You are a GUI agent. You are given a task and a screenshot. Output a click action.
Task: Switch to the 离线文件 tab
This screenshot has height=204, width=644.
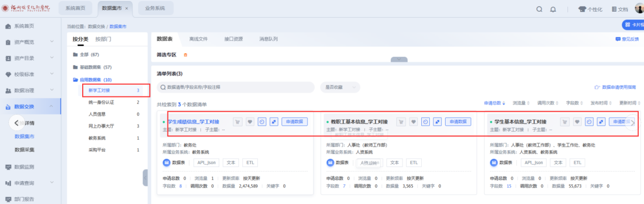198,39
